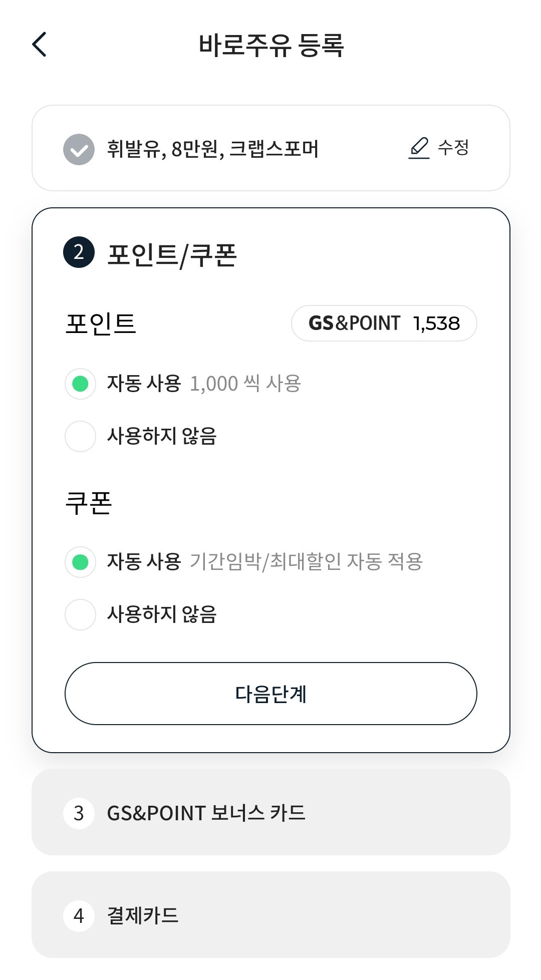Select 자동 사용 radio under 쿠폰
The width and height of the screenshot is (541, 980).
(x=80, y=562)
